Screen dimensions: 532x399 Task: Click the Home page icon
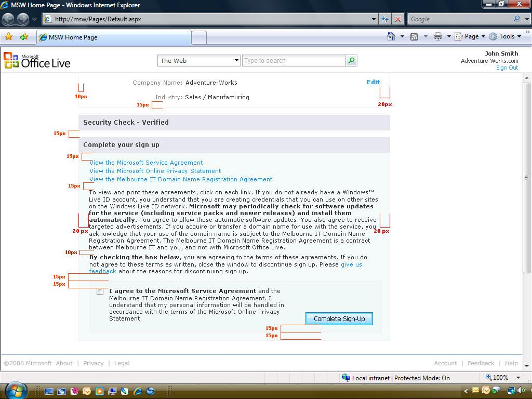[391, 36]
